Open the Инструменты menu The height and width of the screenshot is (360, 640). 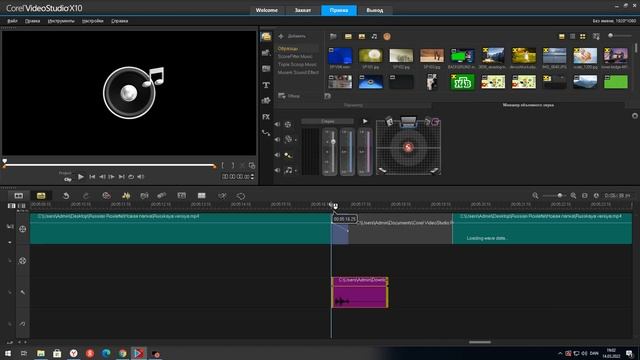pyautogui.click(x=61, y=21)
